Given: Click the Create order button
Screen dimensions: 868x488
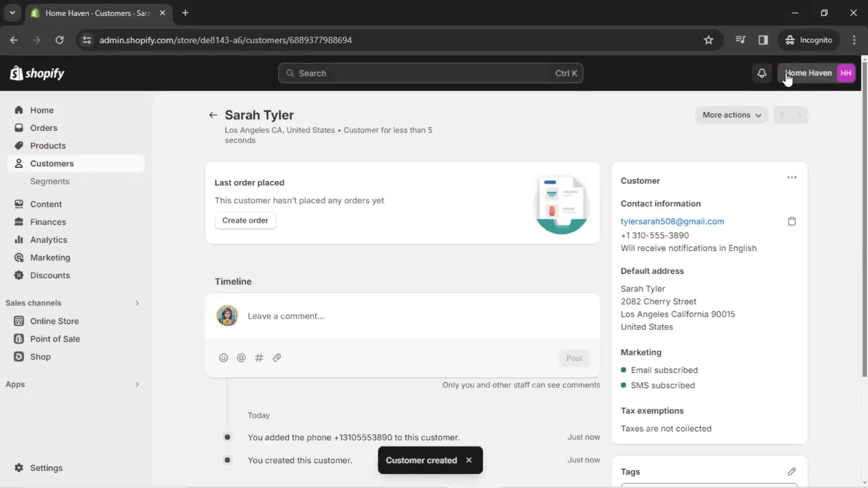Looking at the screenshot, I should [x=245, y=220].
